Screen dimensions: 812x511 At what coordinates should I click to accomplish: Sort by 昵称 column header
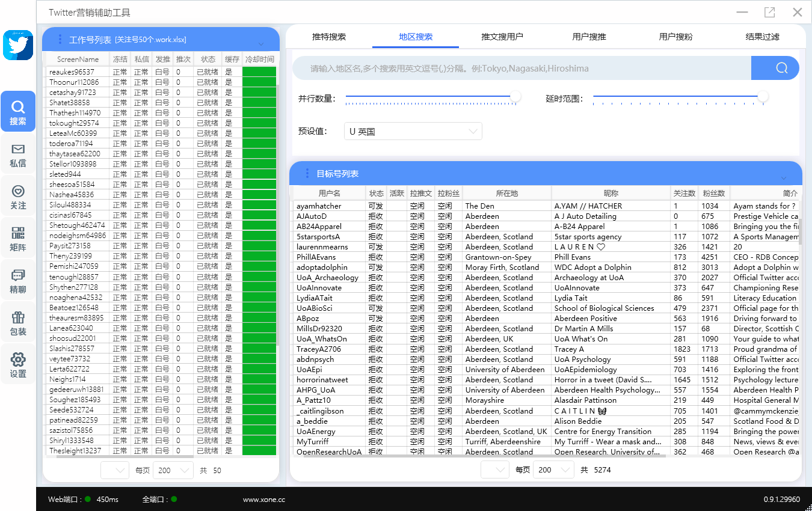pos(611,194)
